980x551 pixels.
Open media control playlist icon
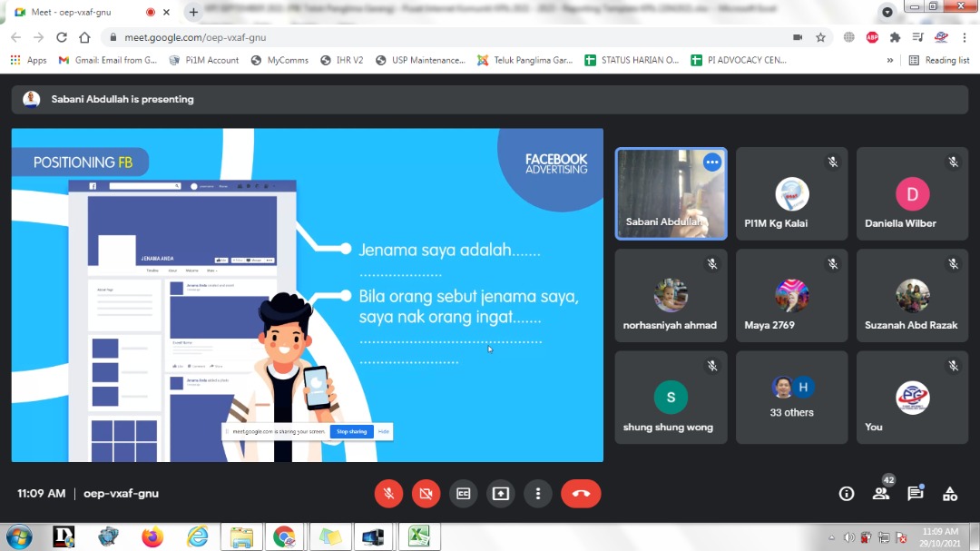point(917,37)
